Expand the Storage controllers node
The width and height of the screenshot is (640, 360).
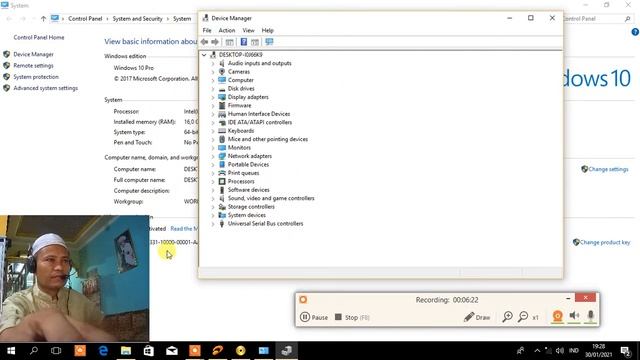point(213,207)
